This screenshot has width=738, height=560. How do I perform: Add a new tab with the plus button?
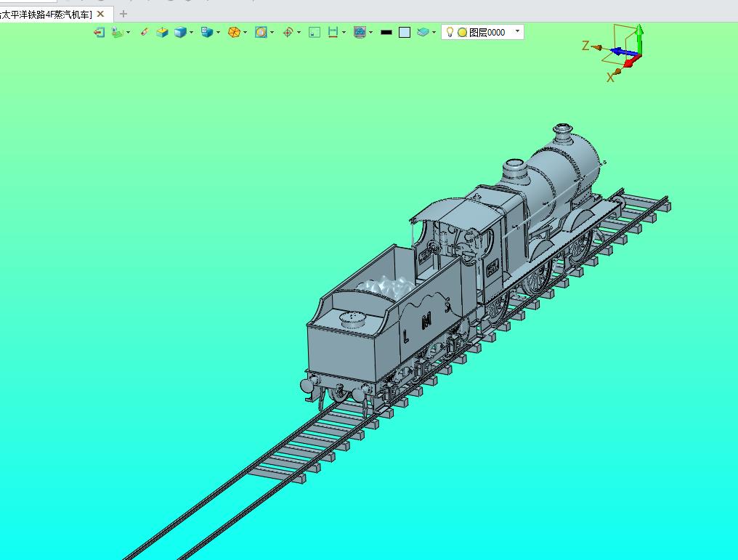click(123, 14)
